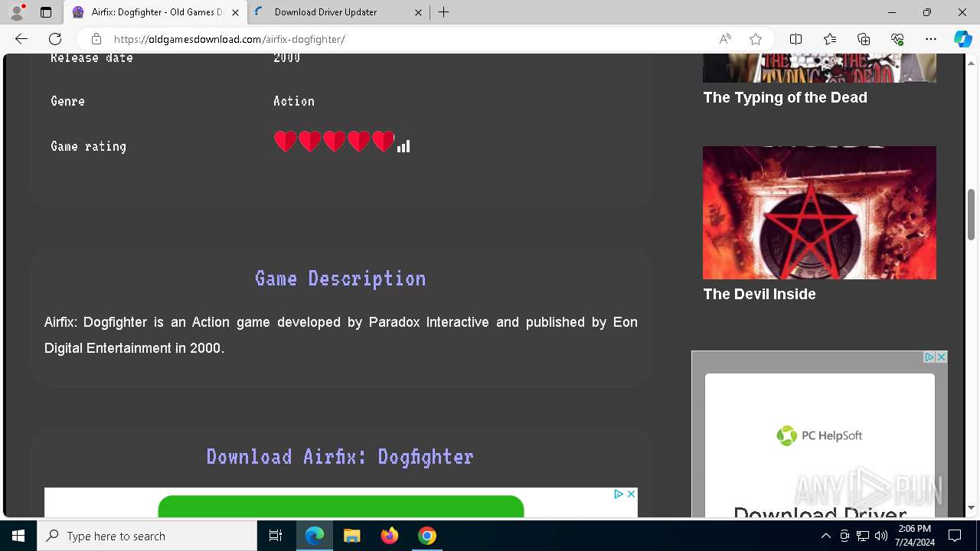This screenshot has height=551, width=980.
Task: Open File Explorer from taskbar
Action: (352, 536)
